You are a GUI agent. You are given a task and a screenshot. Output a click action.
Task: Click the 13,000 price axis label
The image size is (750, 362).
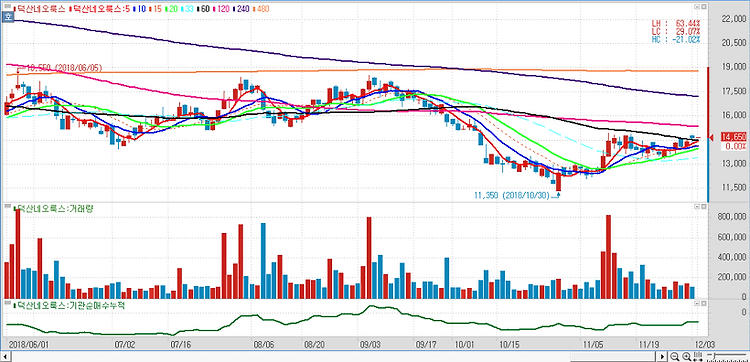pyautogui.click(x=734, y=164)
